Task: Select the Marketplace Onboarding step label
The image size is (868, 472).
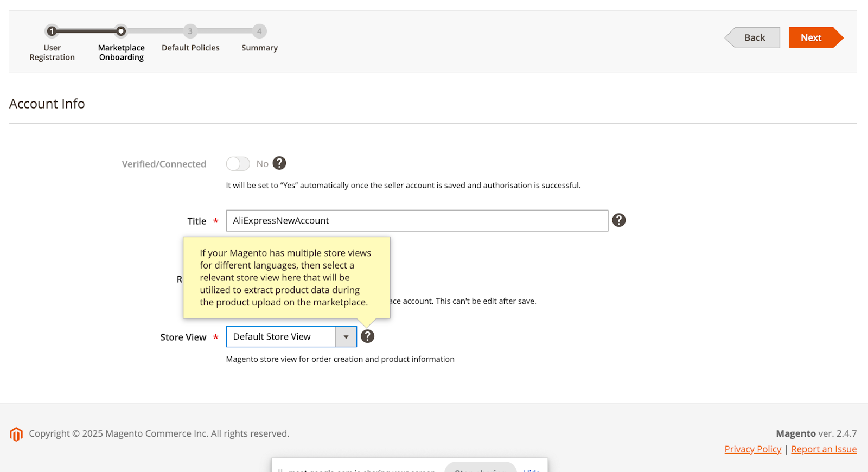Action: pyautogui.click(x=122, y=53)
